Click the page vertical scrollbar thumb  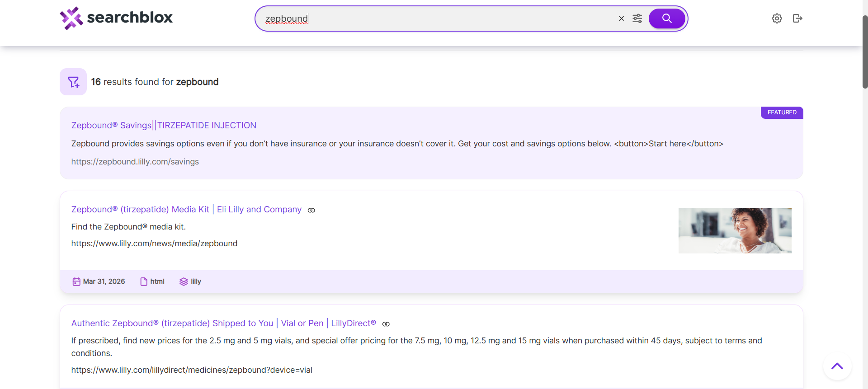(x=865, y=52)
